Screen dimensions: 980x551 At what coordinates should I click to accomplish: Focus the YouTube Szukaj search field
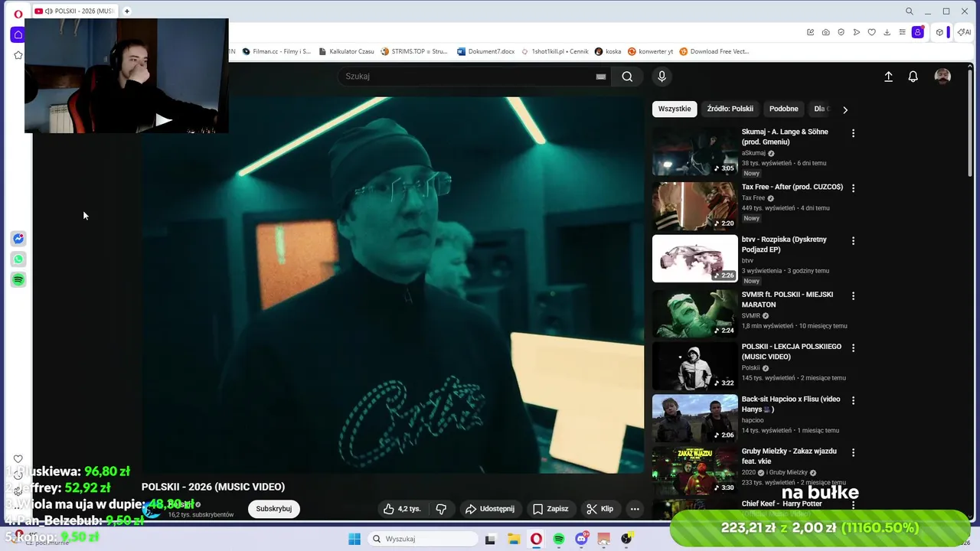pos(467,77)
